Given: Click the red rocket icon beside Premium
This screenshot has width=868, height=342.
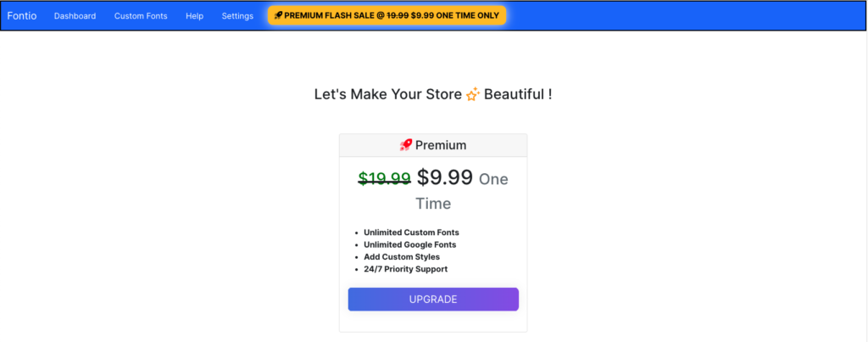Looking at the screenshot, I should pos(406,145).
